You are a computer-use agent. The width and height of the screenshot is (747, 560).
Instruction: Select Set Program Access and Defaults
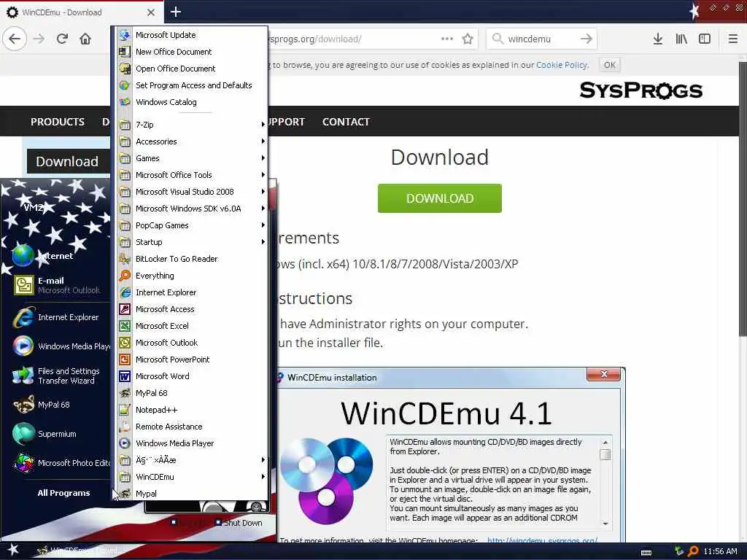pyautogui.click(x=193, y=85)
